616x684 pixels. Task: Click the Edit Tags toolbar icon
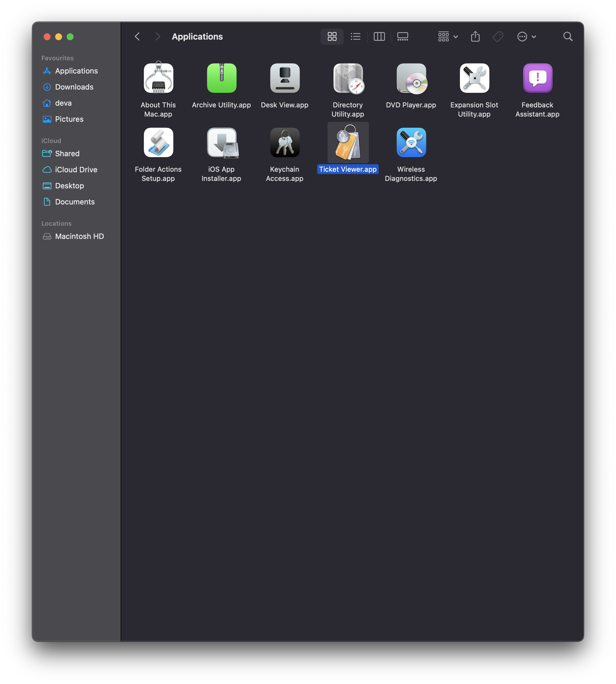[498, 36]
